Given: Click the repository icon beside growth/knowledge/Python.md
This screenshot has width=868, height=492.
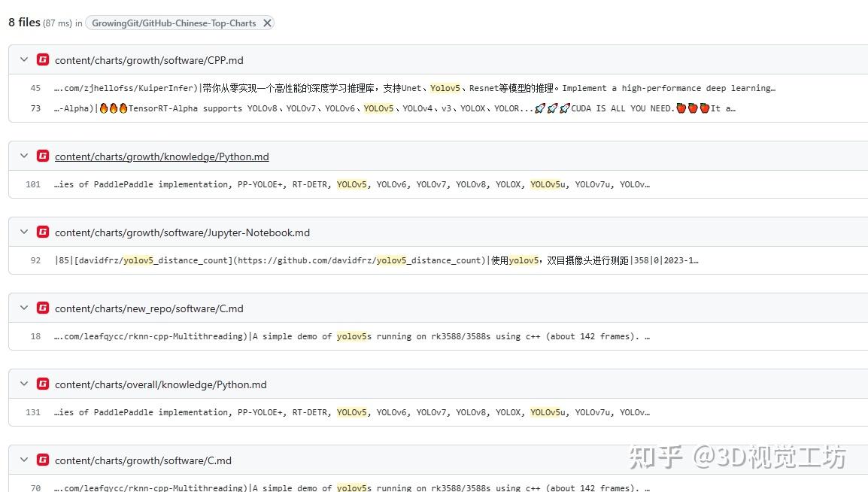Looking at the screenshot, I should coord(43,156).
